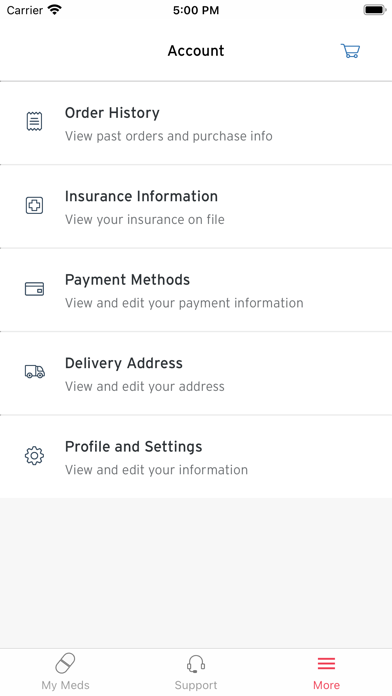Tap the Order History receipt icon
The height and width of the screenshot is (696, 392).
pos(34,121)
